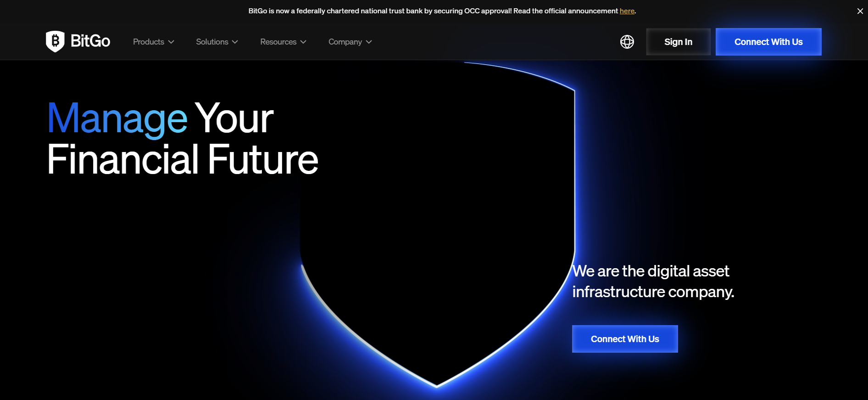The width and height of the screenshot is (868, 400).
Task: Expand the chevron next to Company
Action: pyautogui.click(x=369, y=42)
